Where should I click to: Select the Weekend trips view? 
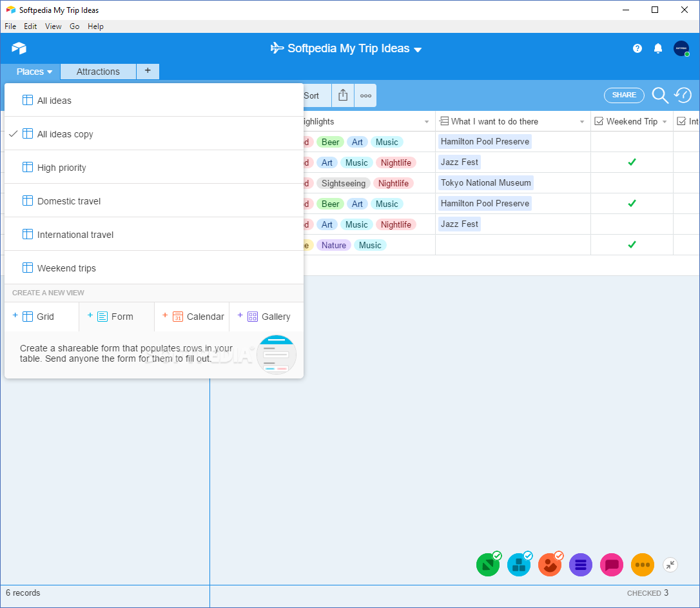click(x=154, y=268)
